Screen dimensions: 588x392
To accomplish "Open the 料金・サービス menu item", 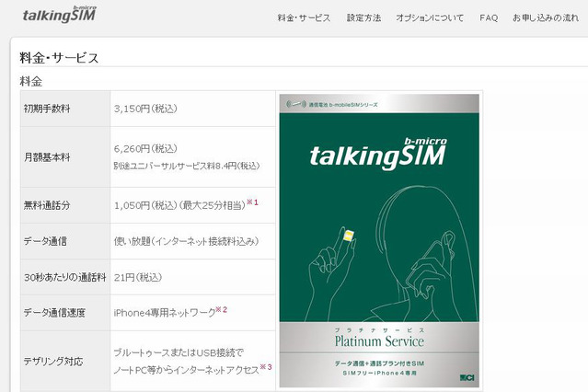I will coord(304,17).
